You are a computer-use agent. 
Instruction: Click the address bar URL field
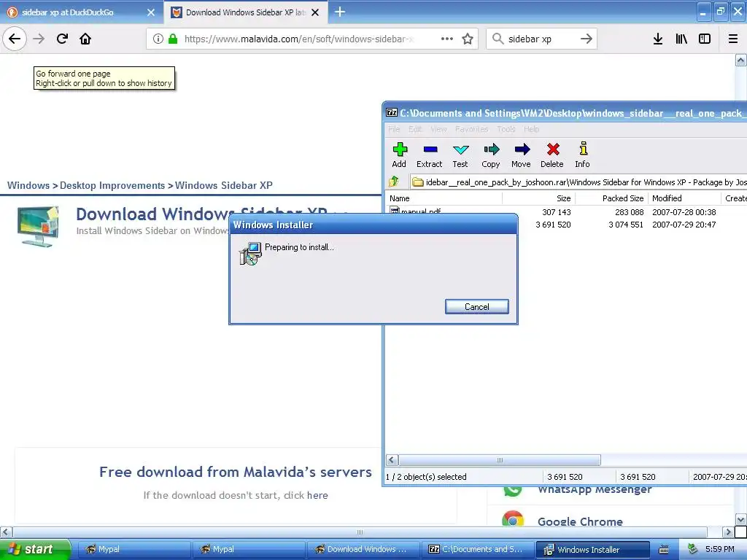click(300, 39)
